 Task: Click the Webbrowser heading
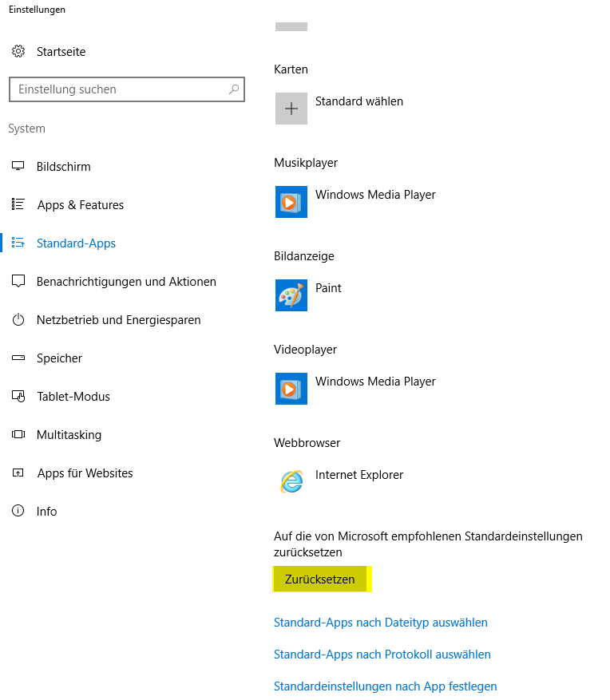(x=307, y=442)
